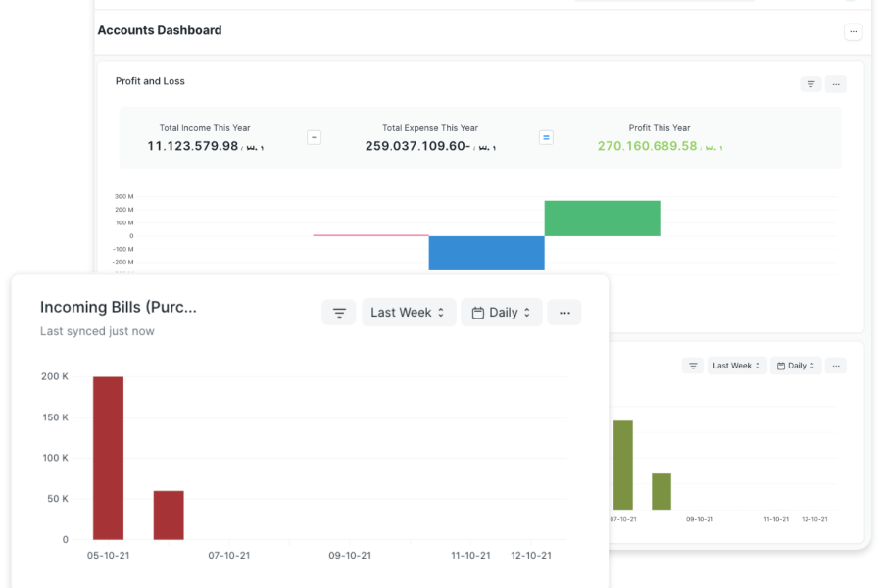The image size is (882, 588).
Task: Open the Profit and Loss ellipsis menu
Action: click(x=836, y=84)
